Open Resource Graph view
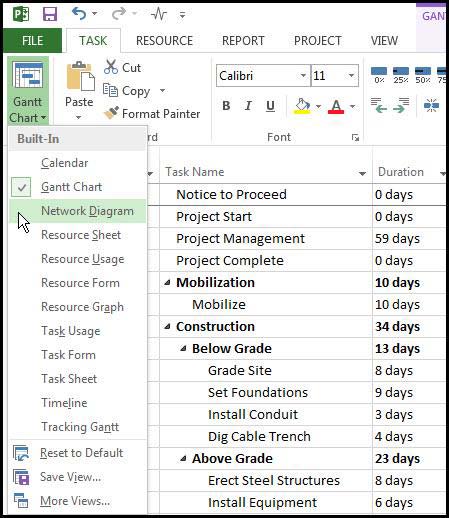449x518 pixels. tap(77, 307)
